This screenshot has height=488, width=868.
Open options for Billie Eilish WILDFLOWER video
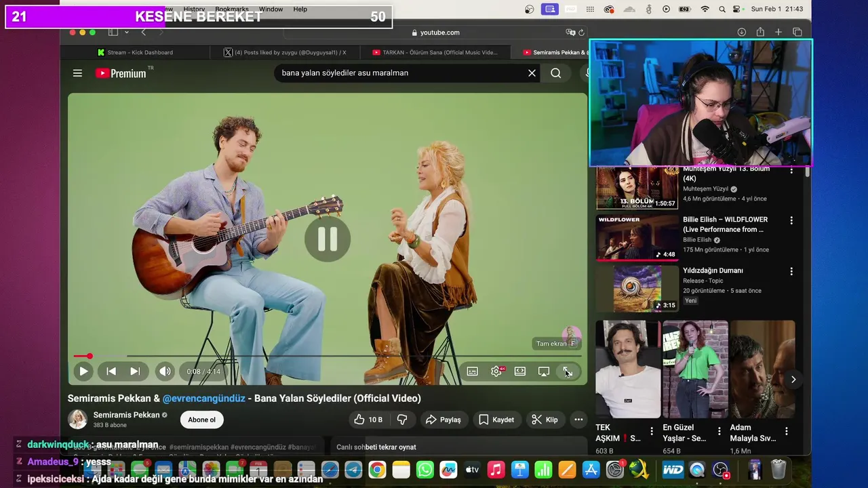tap(791, 220)
